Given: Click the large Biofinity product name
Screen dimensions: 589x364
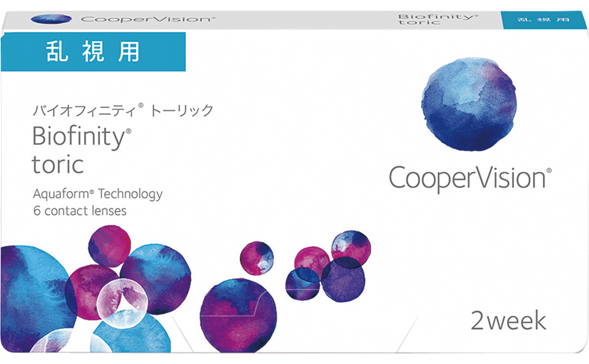Looking at the screenshot, I should pyautogui.click(x=82, y=138).
